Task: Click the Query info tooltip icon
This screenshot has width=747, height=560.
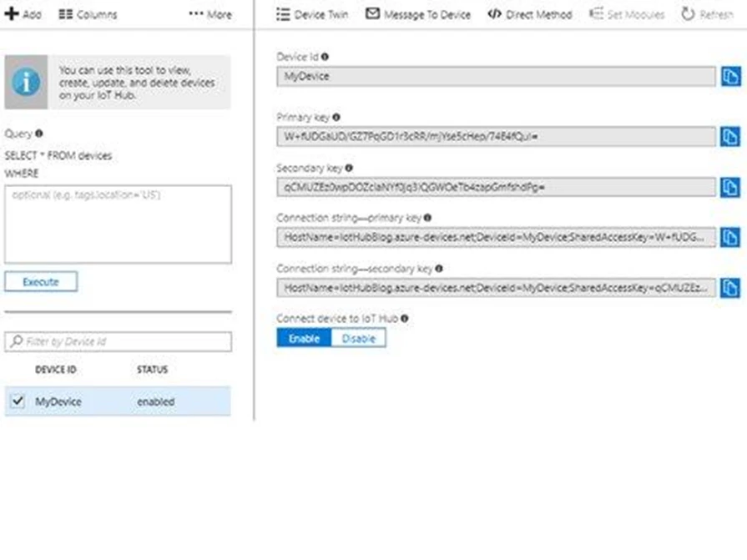Action: 38,134
